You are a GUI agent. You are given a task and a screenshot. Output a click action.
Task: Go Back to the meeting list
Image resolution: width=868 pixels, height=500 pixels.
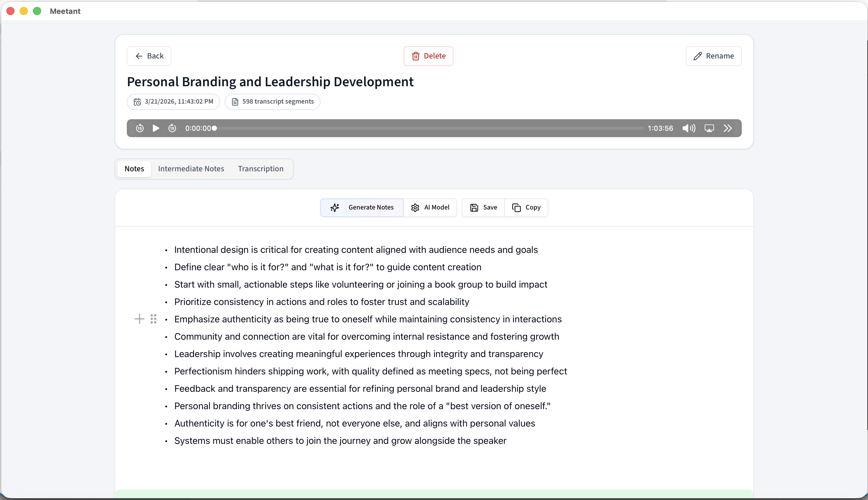pos(149,56)
